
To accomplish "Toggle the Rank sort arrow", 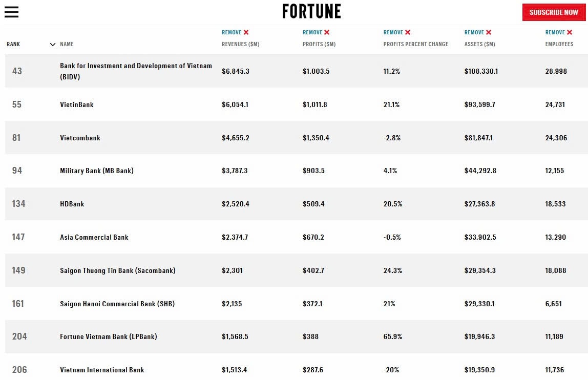I will (52, 45).
